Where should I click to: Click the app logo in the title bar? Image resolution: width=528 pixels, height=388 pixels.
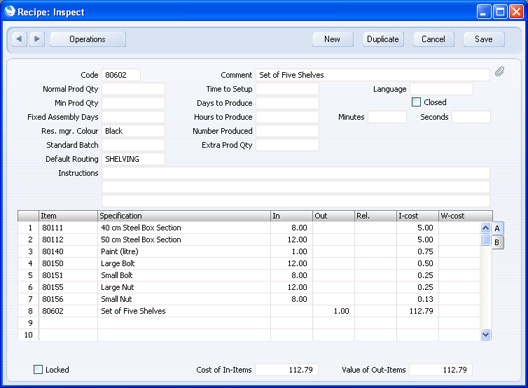[x=10, y=11]
